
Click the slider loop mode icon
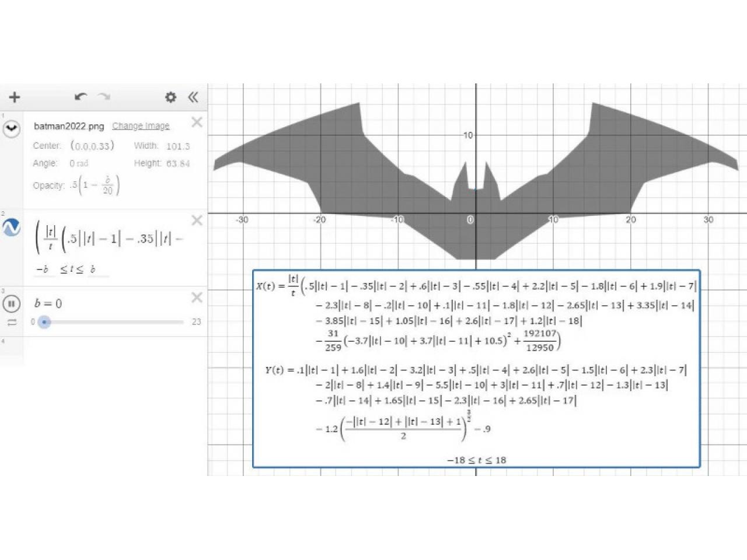(x=12, y=322)
